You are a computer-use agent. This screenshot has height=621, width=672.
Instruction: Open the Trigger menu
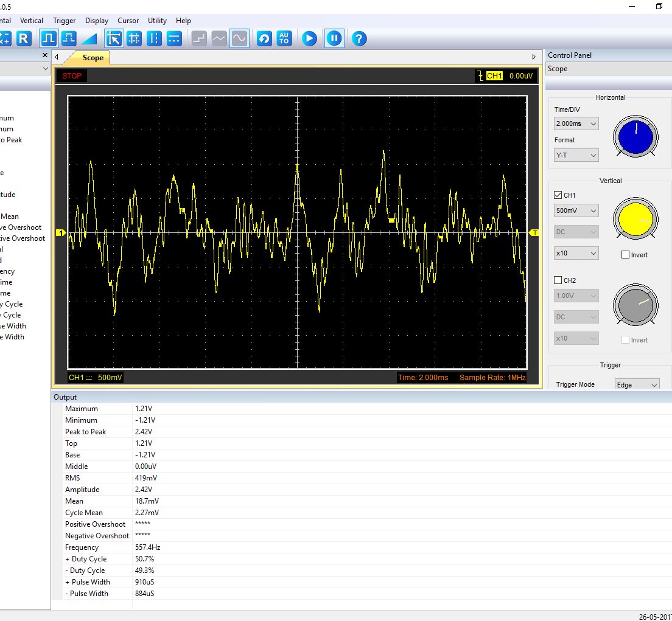point(64,20)
